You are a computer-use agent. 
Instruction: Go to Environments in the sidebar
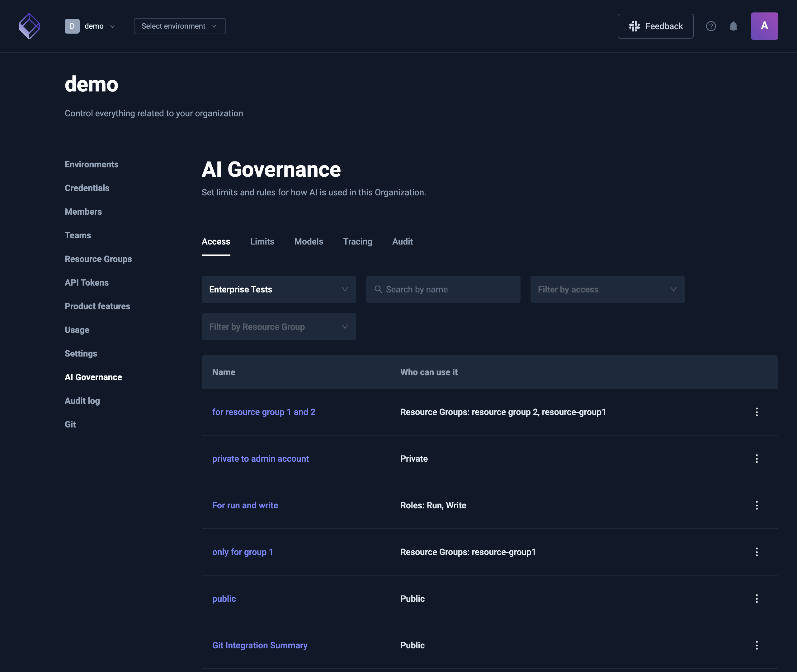point(92,165)
